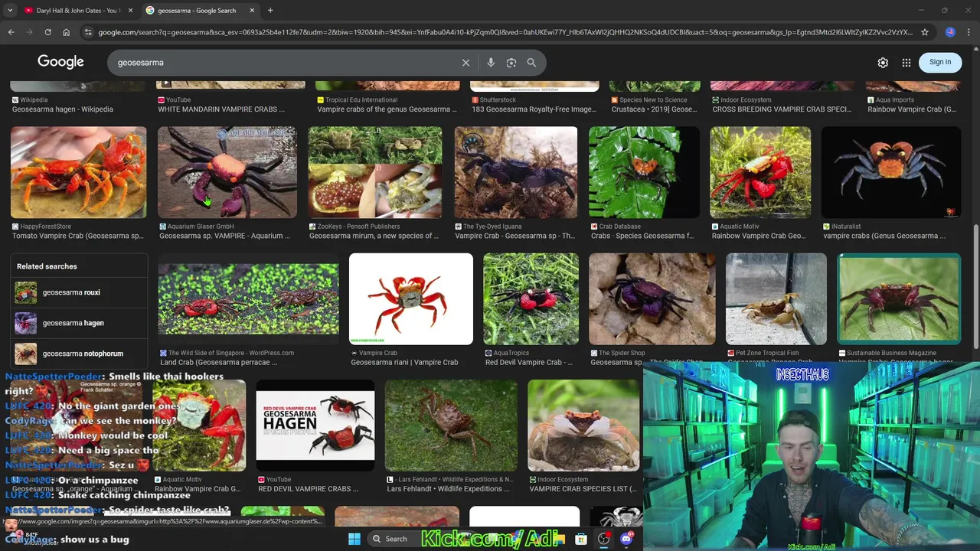Click 'Geosesarma hagen - Wikipedia' result title
980x551 pixels.
[63, 109]
